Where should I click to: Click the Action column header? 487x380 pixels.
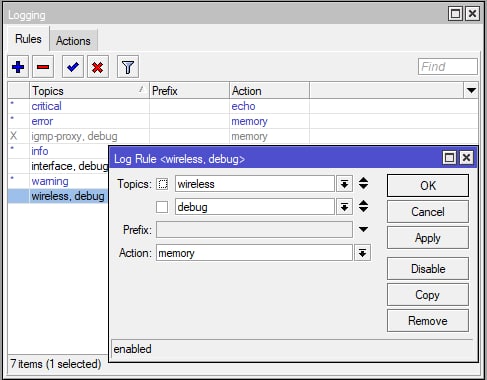tap(269, 90)
